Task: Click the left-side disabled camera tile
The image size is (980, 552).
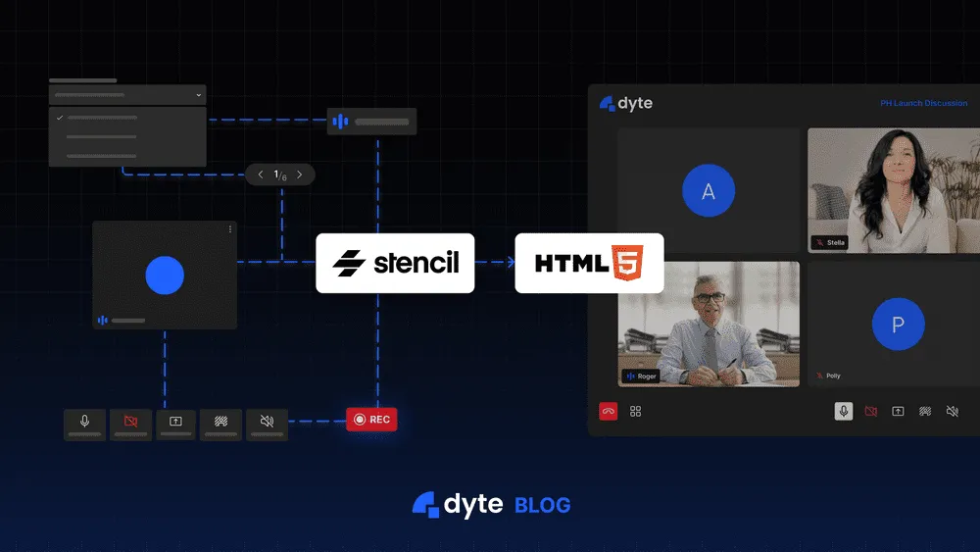Action: click(x=130, y=425)
